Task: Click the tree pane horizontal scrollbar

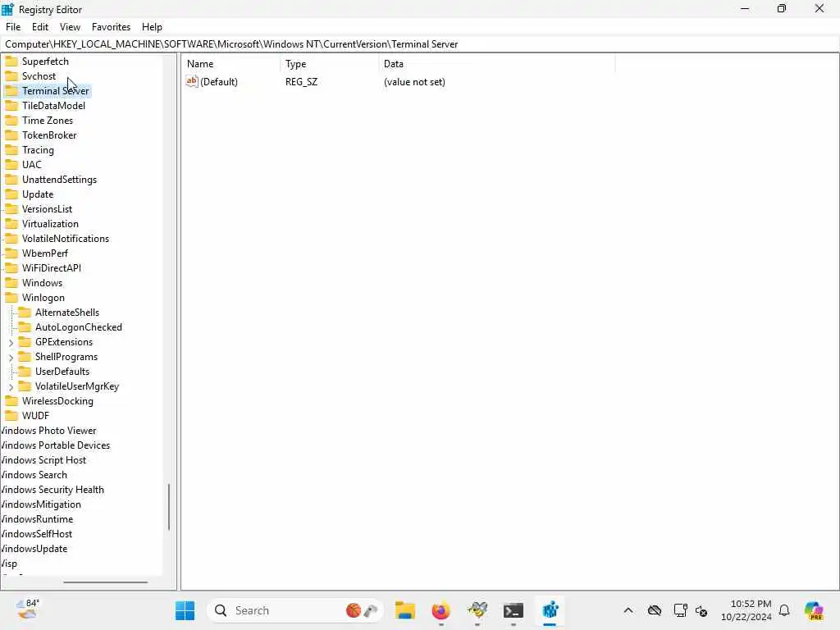Action: click(106, 582)
